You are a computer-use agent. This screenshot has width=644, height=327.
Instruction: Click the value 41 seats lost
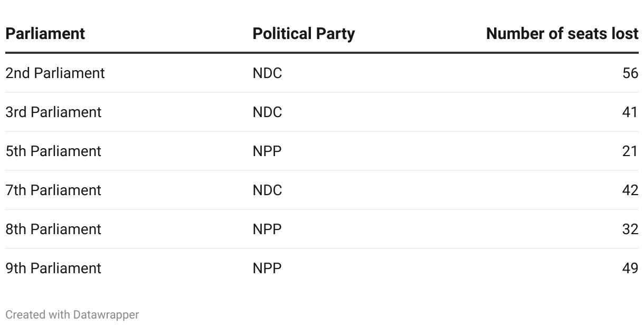[630, 112]
